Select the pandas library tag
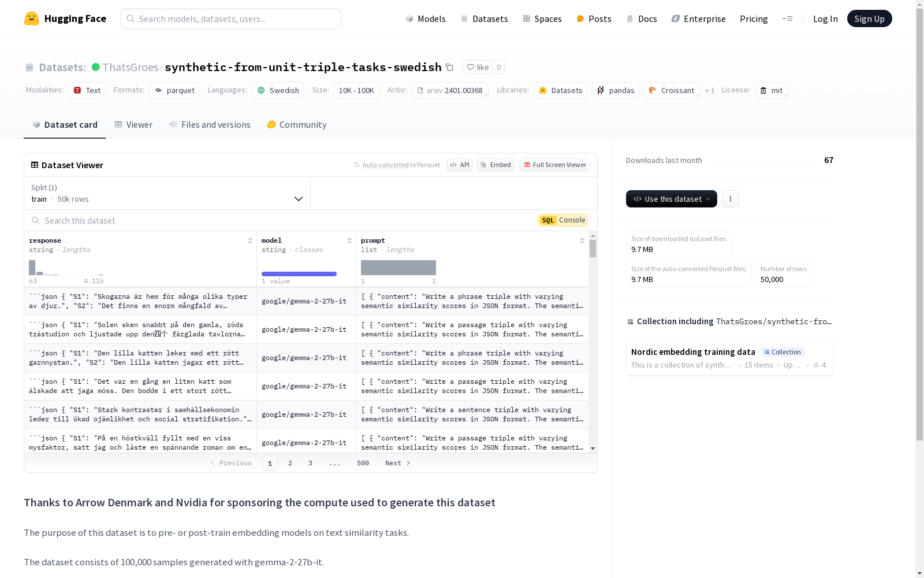This screenshot has height=578, width=924. click(x=616, y=90)
